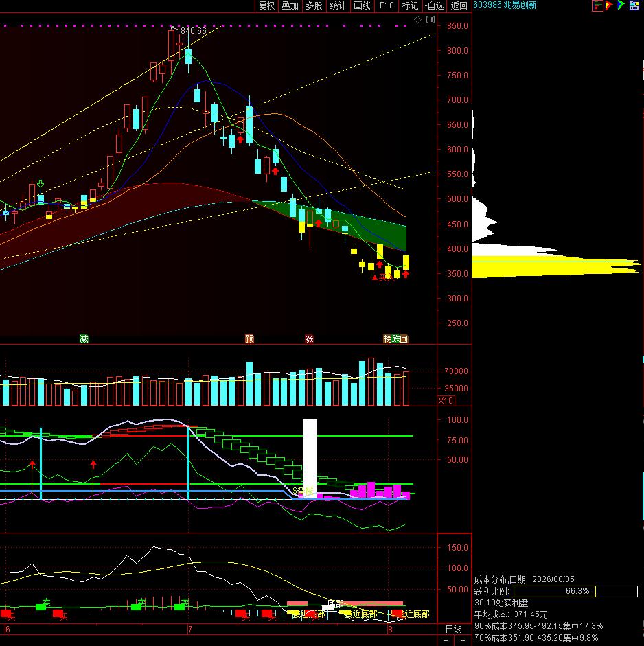
Task: Open the 复权 adjustment menu
Action: coord(266,5)
